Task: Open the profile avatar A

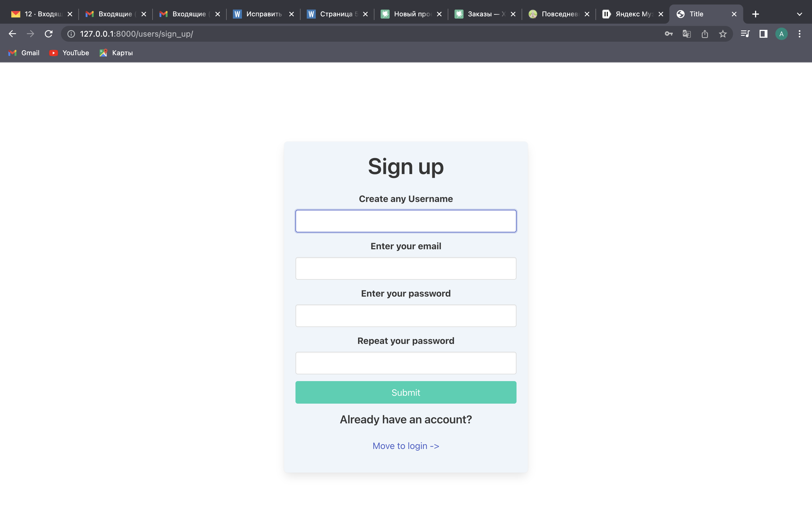Action: [x=782, y=34]
